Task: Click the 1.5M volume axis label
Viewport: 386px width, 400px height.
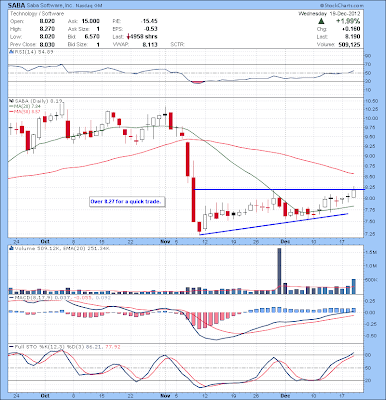Action: click(x=371, y=253)
